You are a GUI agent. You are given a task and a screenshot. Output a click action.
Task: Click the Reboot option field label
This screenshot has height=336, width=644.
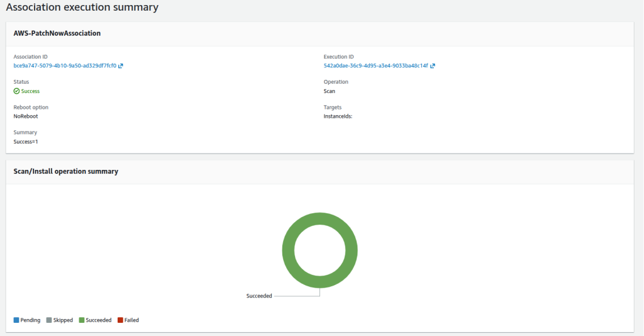click(x=31, y=107)
